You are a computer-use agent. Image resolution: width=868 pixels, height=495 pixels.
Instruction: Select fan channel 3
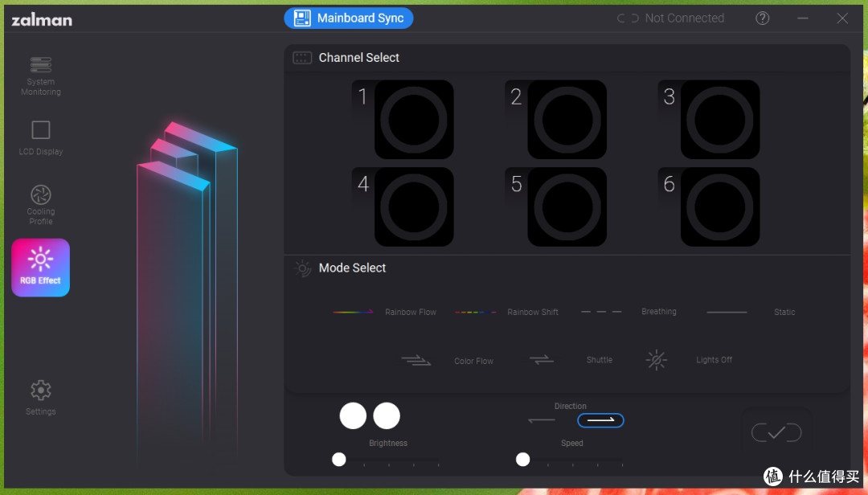719,120
